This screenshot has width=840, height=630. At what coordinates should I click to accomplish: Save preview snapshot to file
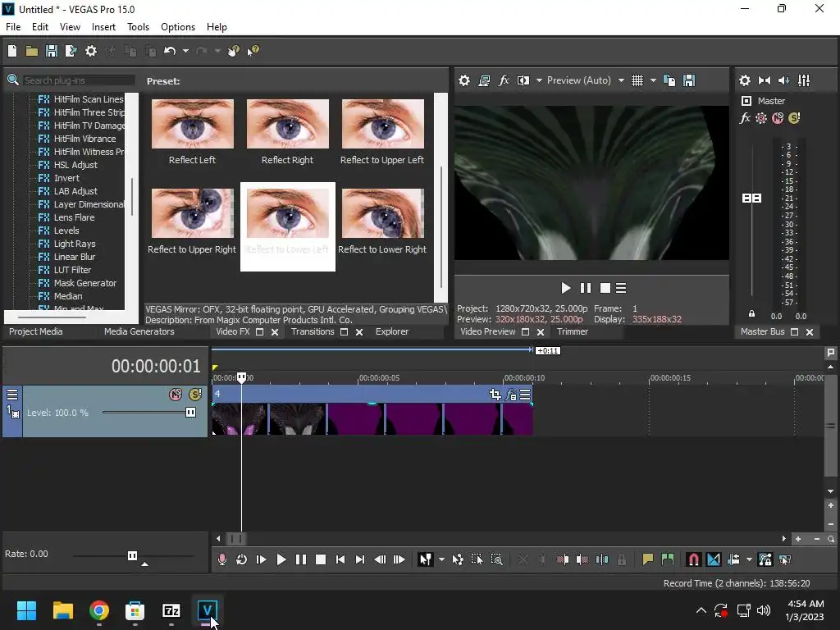[689, 80]
